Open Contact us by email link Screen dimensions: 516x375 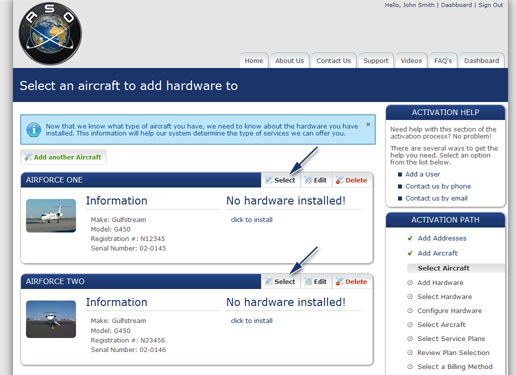tap(436, 198)
